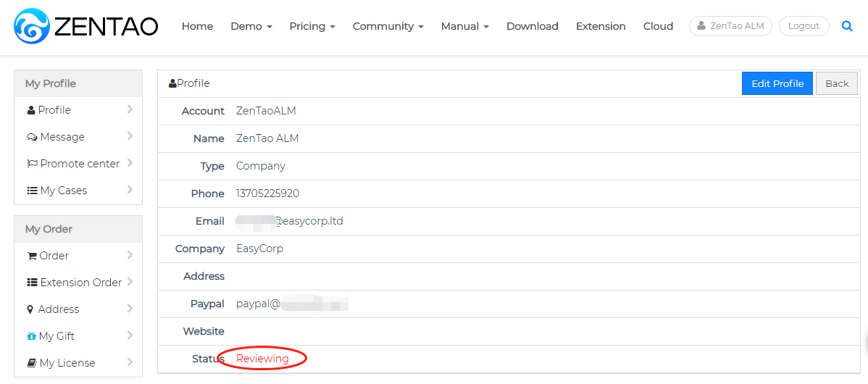Click the Order shopping cart icon

[32, 256]
